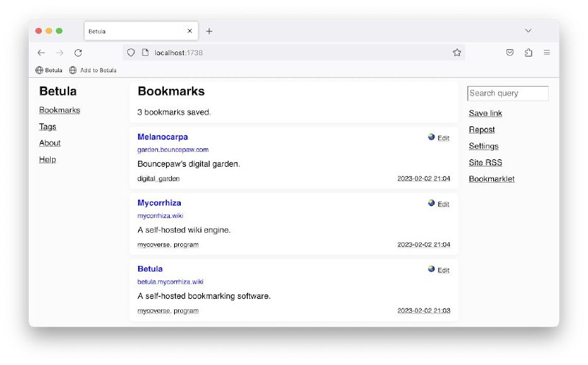Open the extensions puzzle icon
Image resolution: width=588 pixels, height=365 pixels.
[528, 52]
